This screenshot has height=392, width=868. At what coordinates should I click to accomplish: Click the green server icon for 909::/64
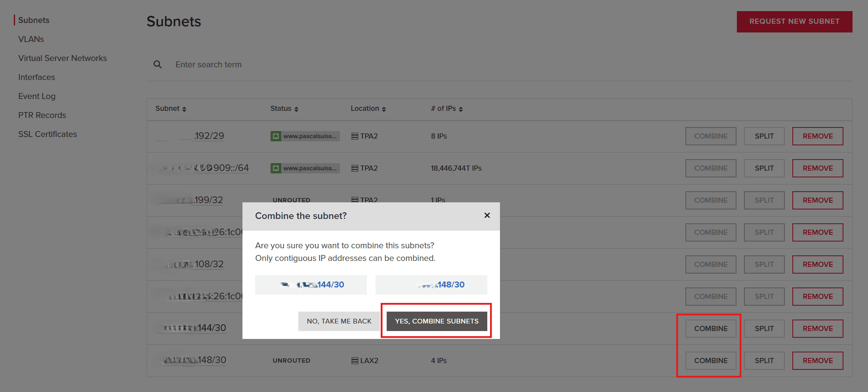(276, 168)
